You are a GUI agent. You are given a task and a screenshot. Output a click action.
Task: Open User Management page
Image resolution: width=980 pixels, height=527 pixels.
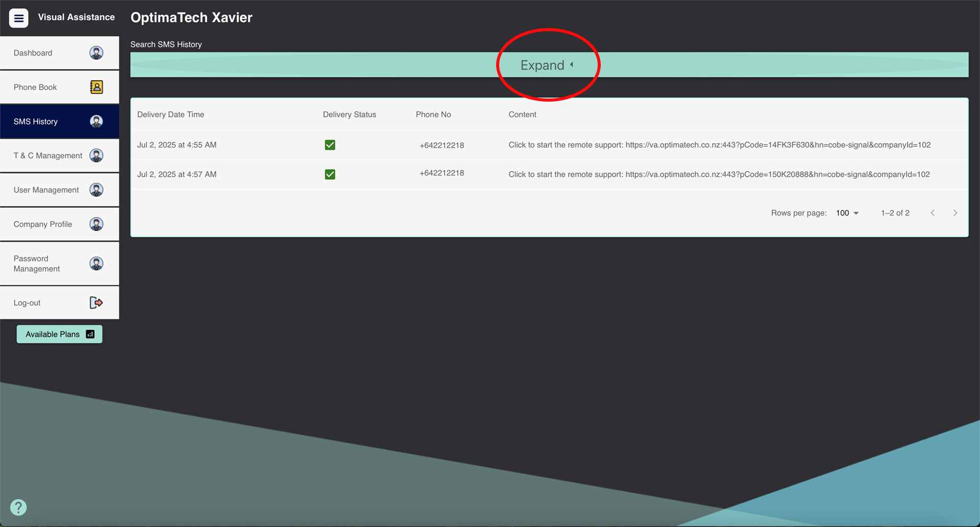coord(60,189)
